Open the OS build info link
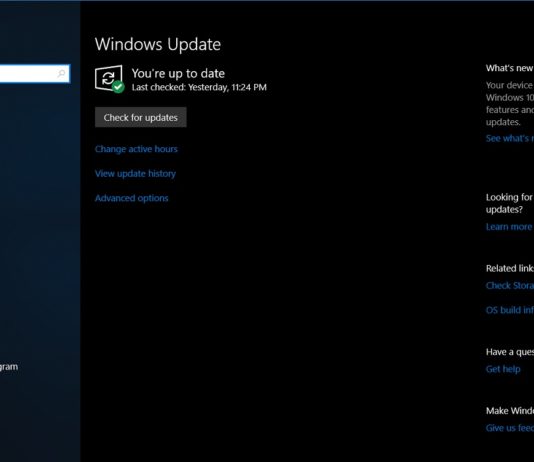534x462 pixels. click(x=510, y=310)
